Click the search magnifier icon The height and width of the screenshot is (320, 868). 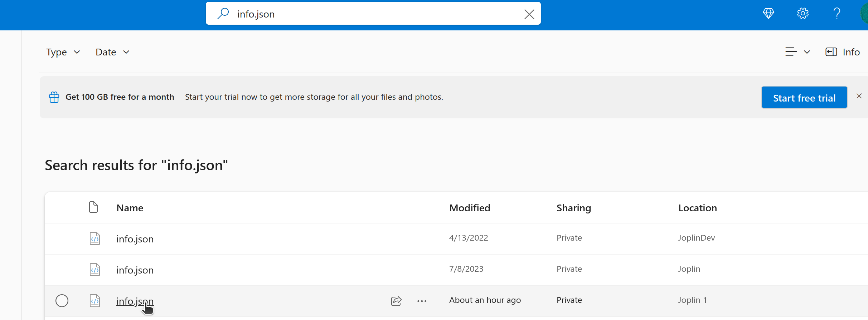[223, 14]
